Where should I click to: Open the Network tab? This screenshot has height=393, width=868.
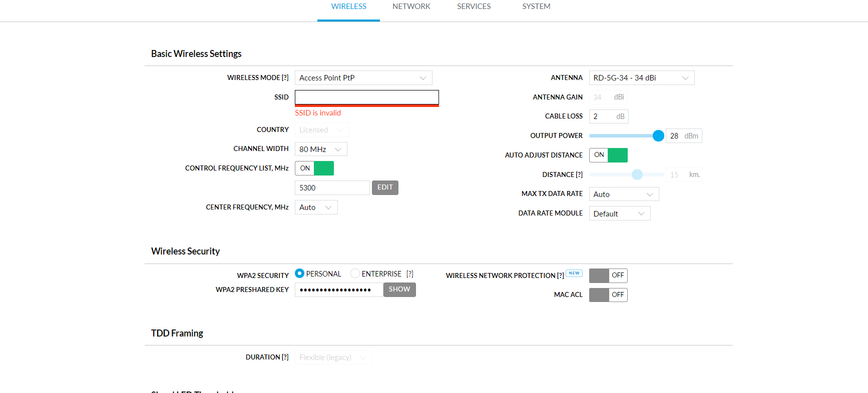pyautogui.click(x=411, y=6)
